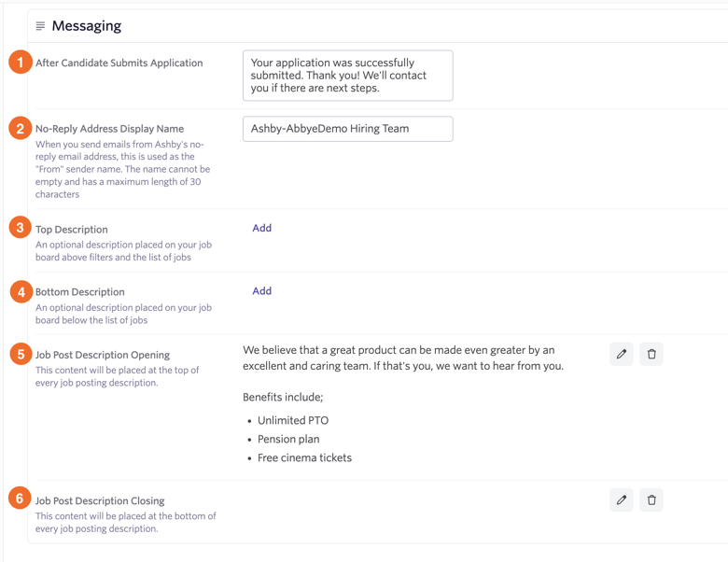Image resolution: width=728 pixels, height=562 pixels.
Task: Click the Messaging section list icon
Action: [40, 25]
